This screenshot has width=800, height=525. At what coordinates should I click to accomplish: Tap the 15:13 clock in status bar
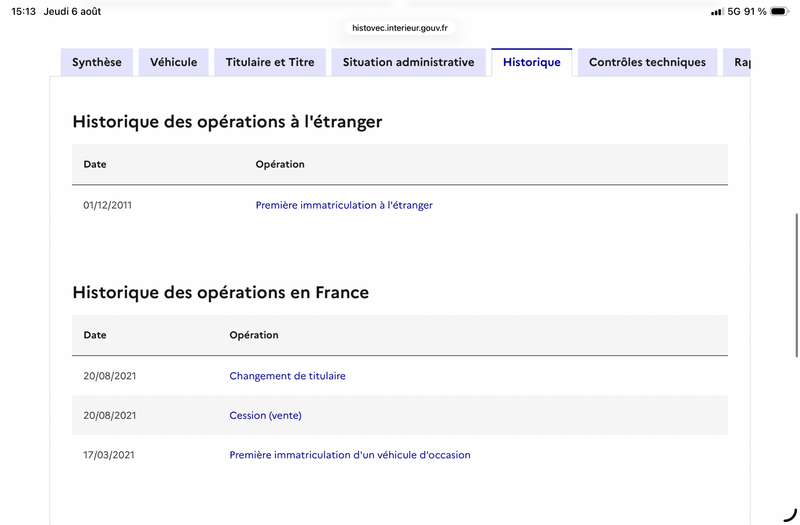coord(23,11)
